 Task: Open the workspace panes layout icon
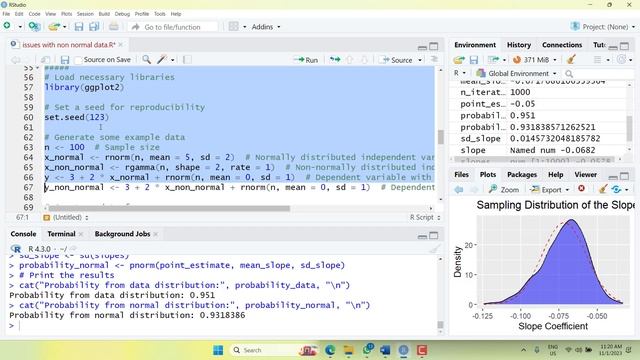point(233,27)
